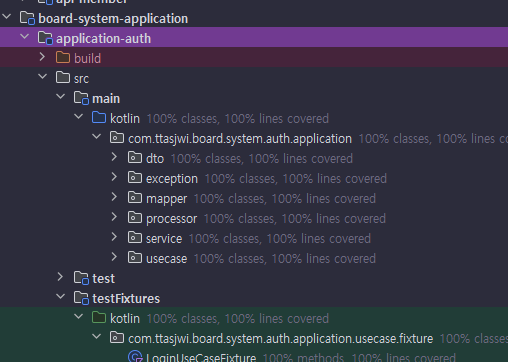This screenshot has height=362, width=508.
Task: Select the processor package
Action: pyautogui.click(x=171, y=219)
